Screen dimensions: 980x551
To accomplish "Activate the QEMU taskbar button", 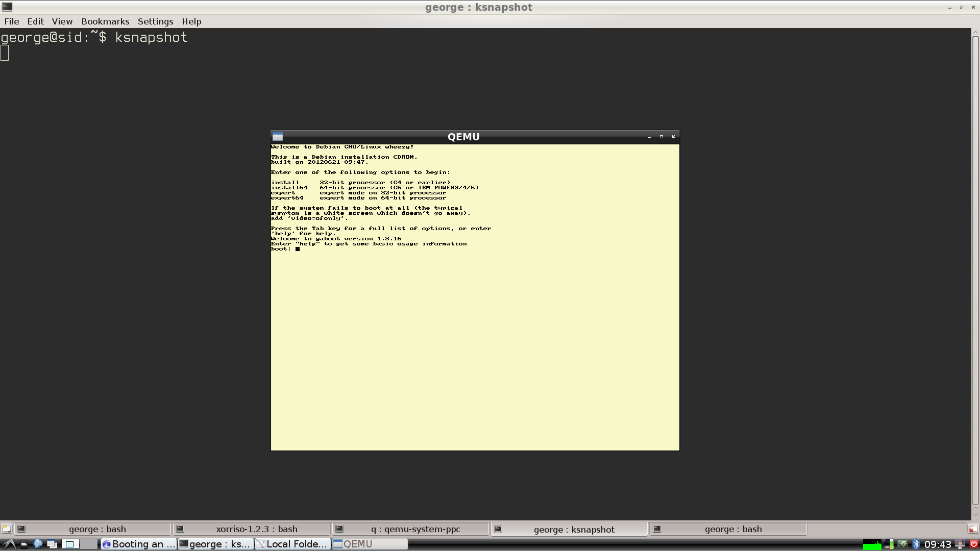I will [x=370, y=544].
